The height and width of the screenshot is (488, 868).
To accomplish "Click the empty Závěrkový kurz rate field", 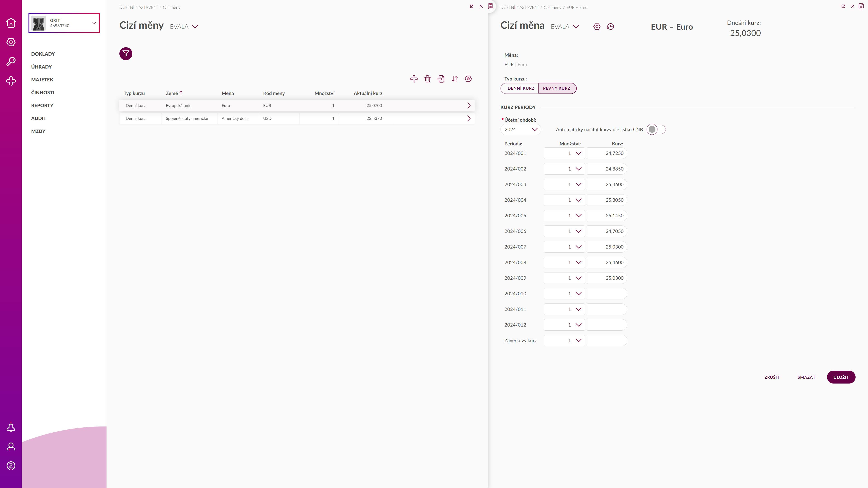I will click(x=607, y=340).
